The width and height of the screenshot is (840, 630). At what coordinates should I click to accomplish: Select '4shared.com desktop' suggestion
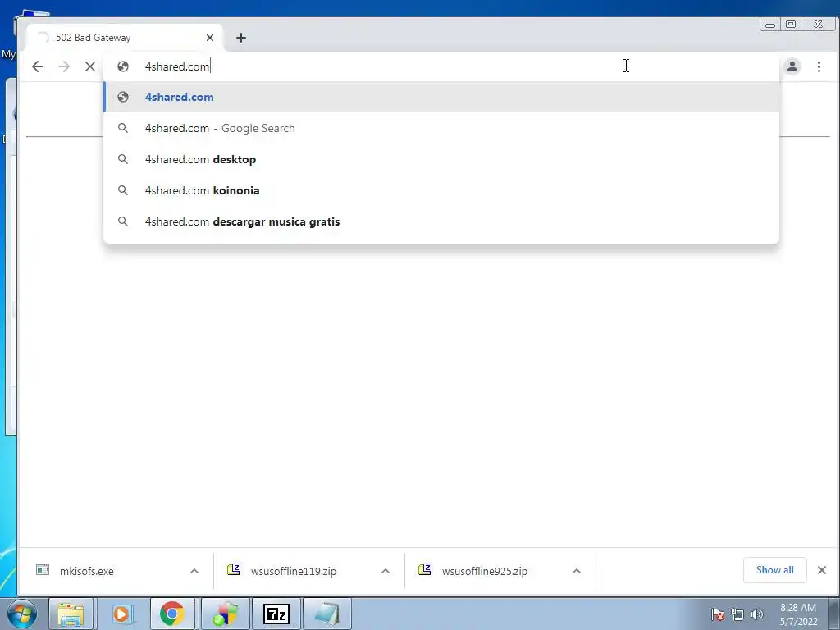click(x=441, y=159)
